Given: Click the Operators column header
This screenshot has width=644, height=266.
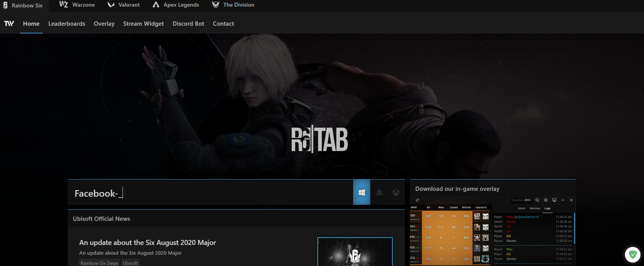Looking at the screenshot, I should (481, 208).
